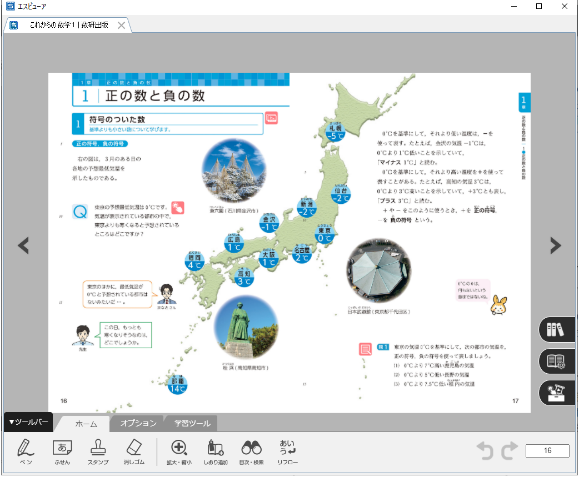The width and height of the screenshot is (579, 477).
Task: Click the blue chapter 1 side tab
Action: (x=524, y=102)
